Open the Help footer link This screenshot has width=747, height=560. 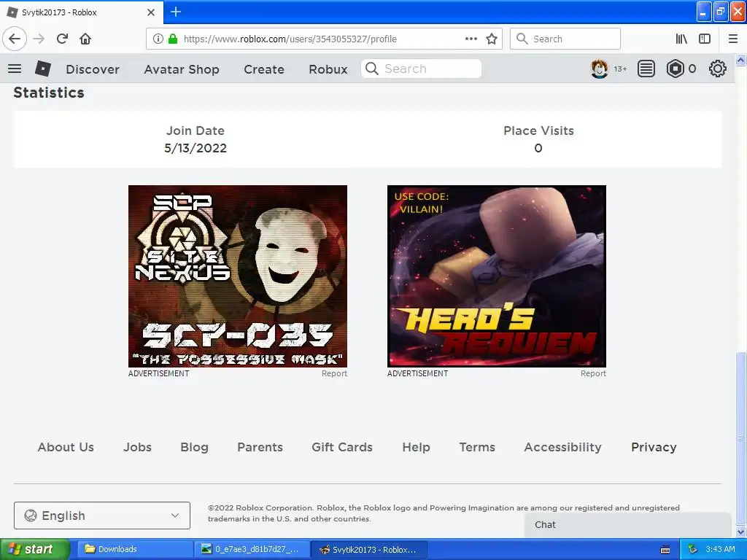point(416,448)
